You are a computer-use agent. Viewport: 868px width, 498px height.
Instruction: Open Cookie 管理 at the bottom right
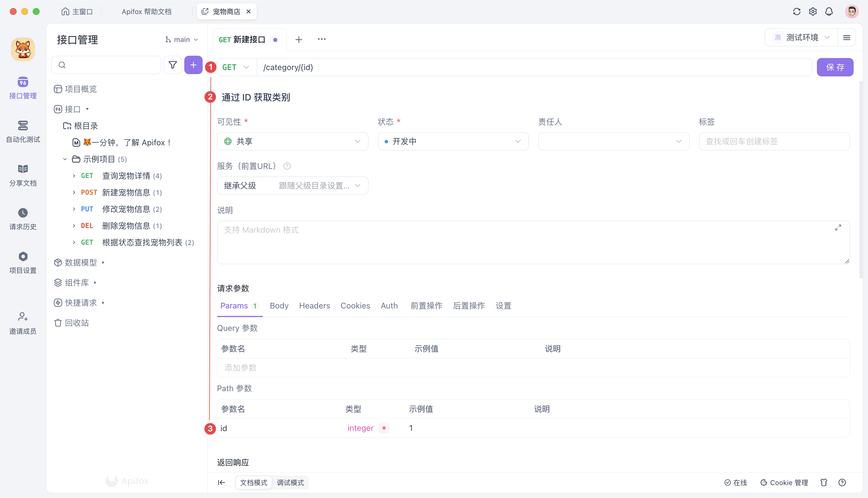784,482
